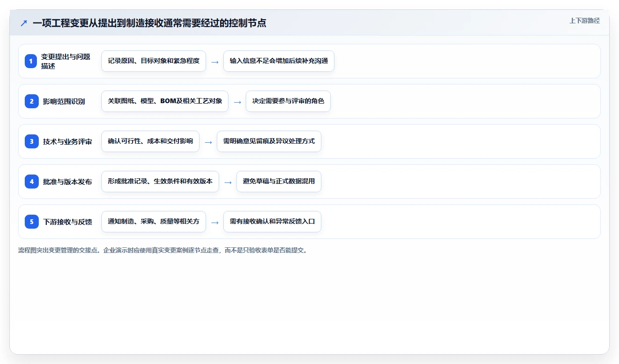Click step number 3 badge

[31, 141]
